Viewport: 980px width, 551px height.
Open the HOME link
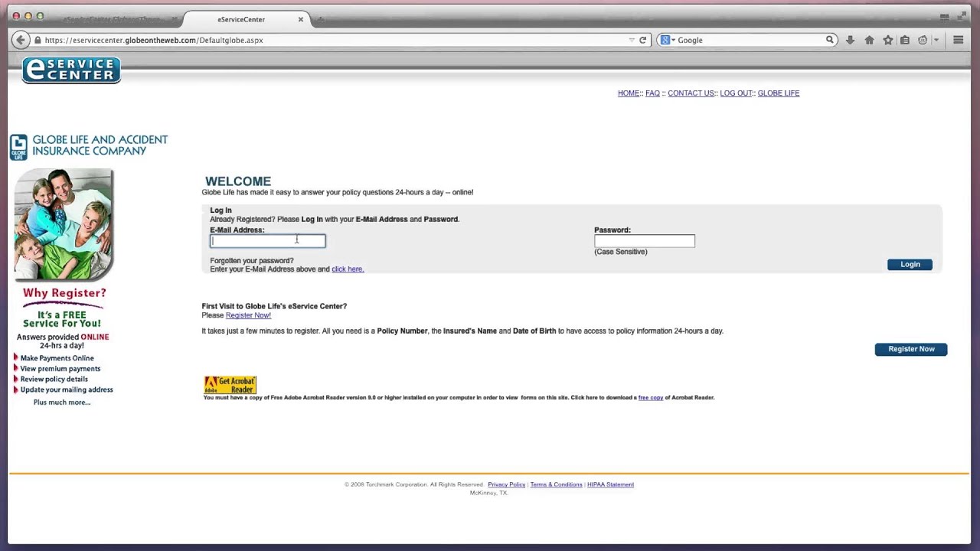point(629,93)
